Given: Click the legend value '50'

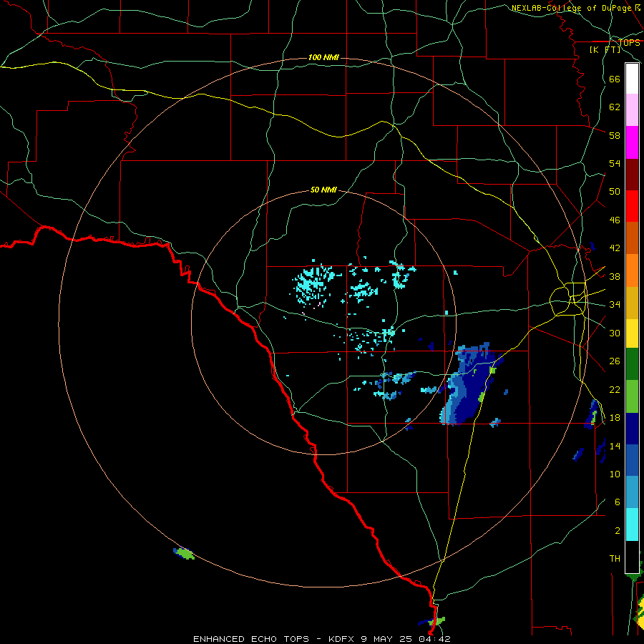Looking at the screenshot, I should (x=615, y=192).
